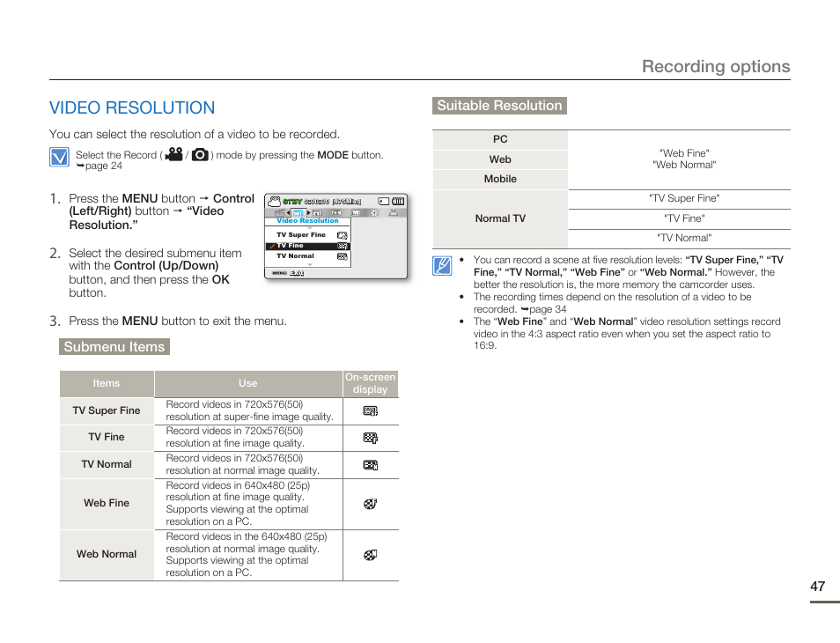
Task: Click TV Super Fine on-screen display icon in table
Action: pyautogui.click(x=370, y=411)
